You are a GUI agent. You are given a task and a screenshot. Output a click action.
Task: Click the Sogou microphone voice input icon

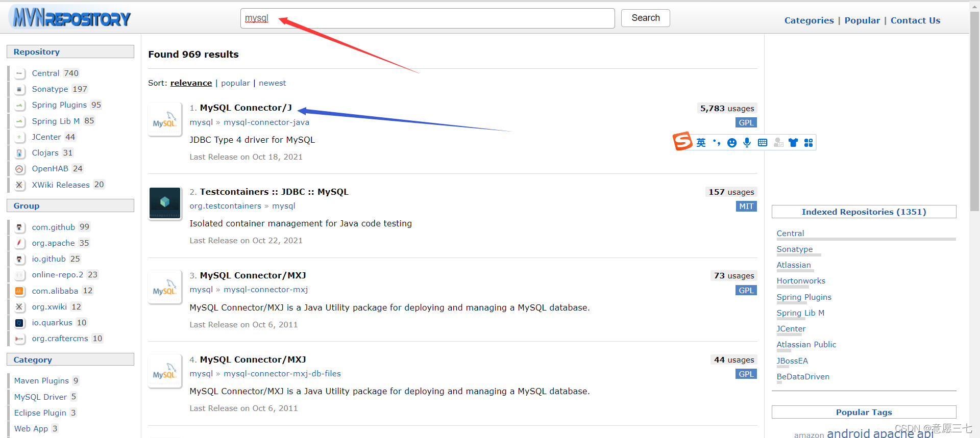coord(747,143)
